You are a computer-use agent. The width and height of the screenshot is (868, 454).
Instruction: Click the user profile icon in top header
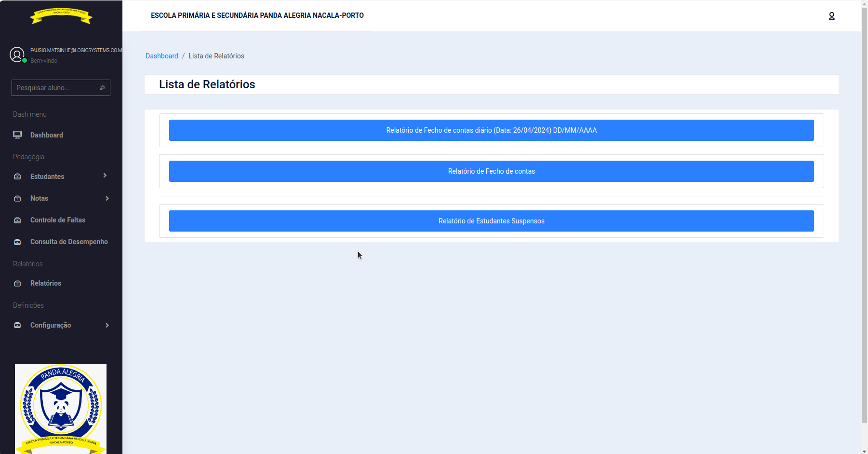coord(831,16)
